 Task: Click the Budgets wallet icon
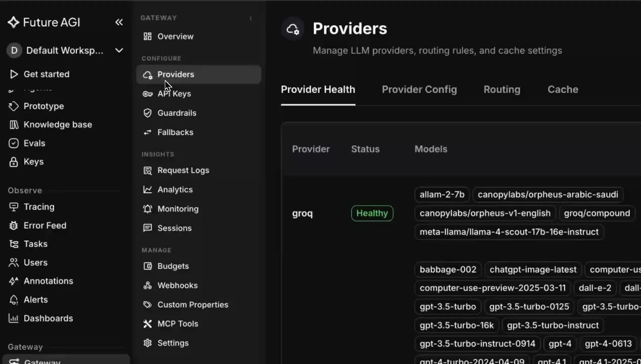click(x=148, y=266)
